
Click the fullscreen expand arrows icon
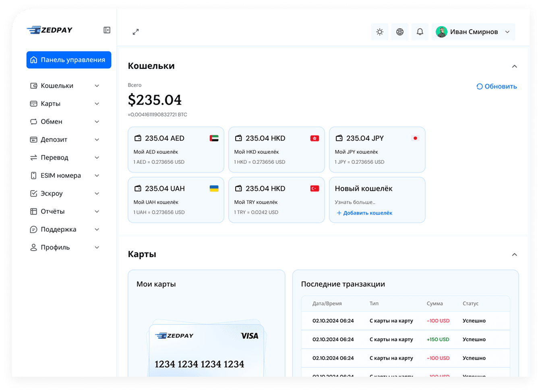click(x=136, y=32)
